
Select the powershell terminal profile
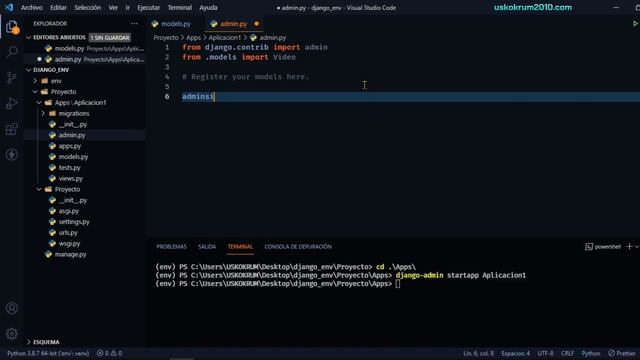click(603, 247)
